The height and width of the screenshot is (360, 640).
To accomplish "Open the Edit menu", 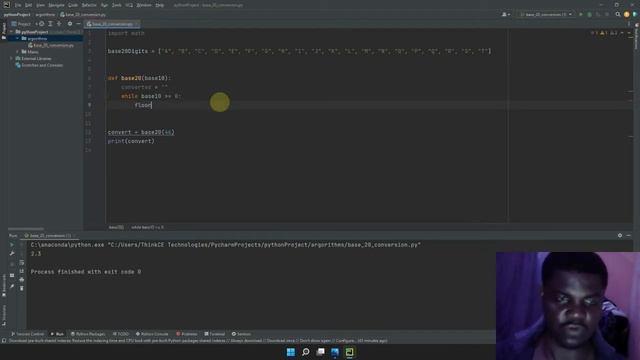I will click(x=29, y=5).
